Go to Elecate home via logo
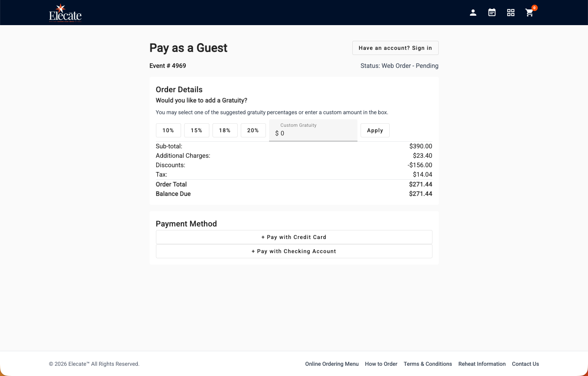This screenshot has width=588, height=376. click(65, 13)
